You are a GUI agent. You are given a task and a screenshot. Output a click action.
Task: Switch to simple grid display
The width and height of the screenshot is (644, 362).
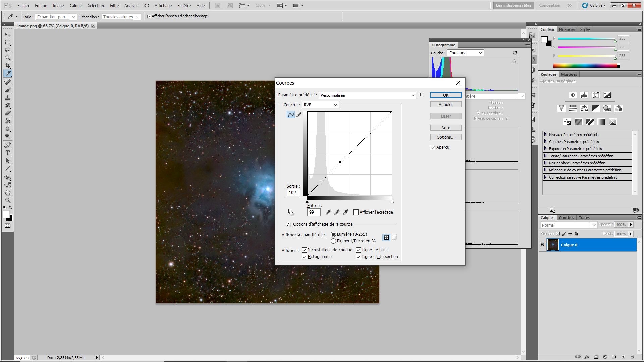pyautogui.click(x=386, y=237)
